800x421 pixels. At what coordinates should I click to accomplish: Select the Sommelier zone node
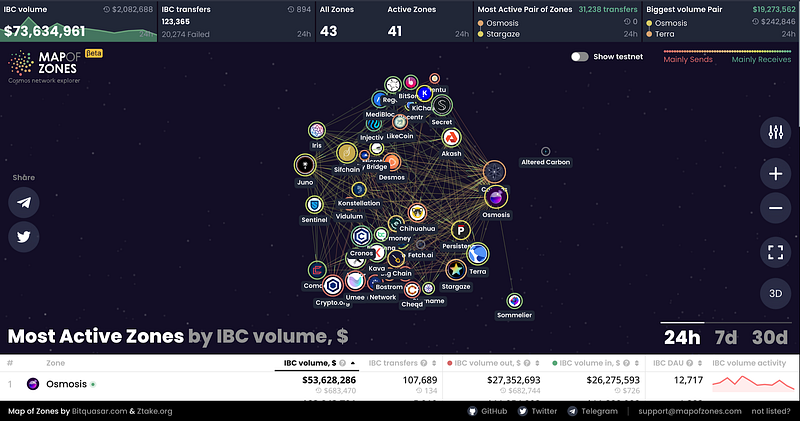click(x=514, y=301)
